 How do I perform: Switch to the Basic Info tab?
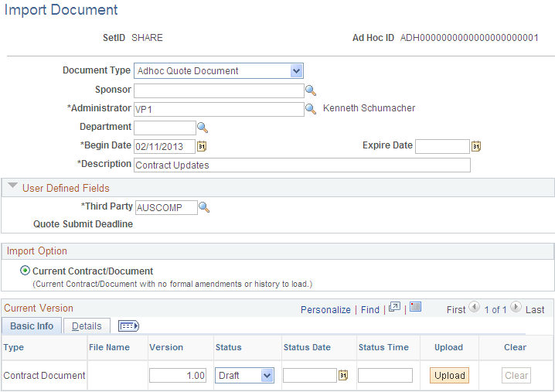(32, 326)
